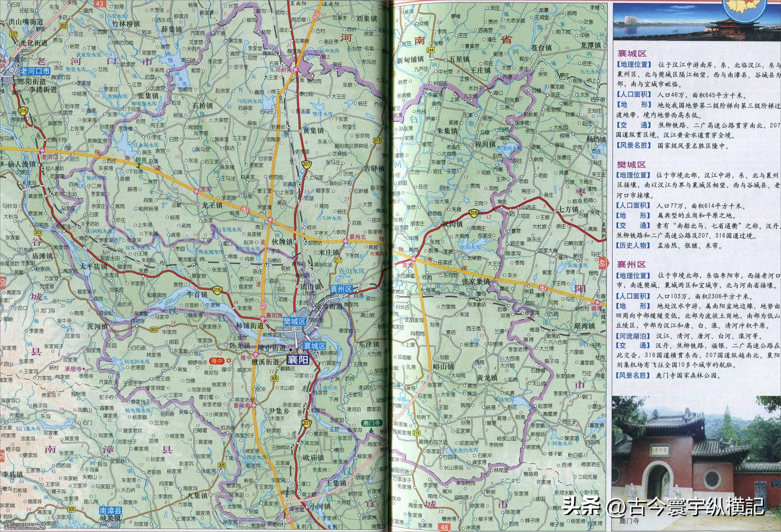Select the 207 national road shield

coord(307,165)
